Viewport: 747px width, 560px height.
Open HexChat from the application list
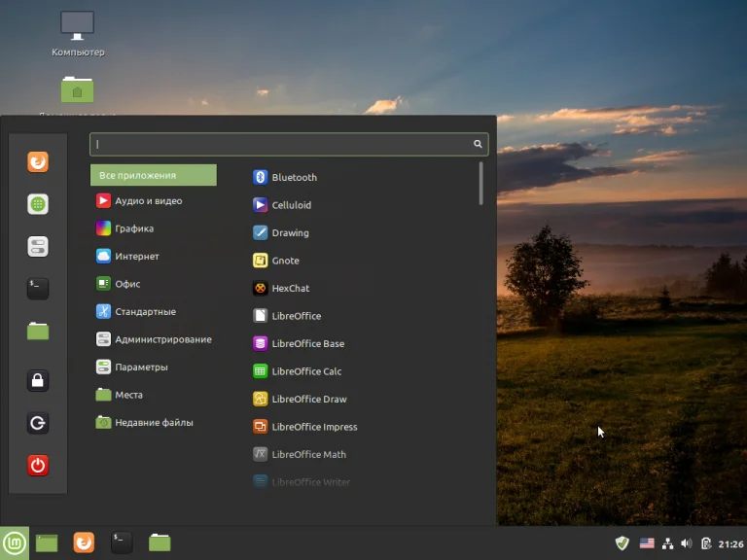tap(289, 289)
